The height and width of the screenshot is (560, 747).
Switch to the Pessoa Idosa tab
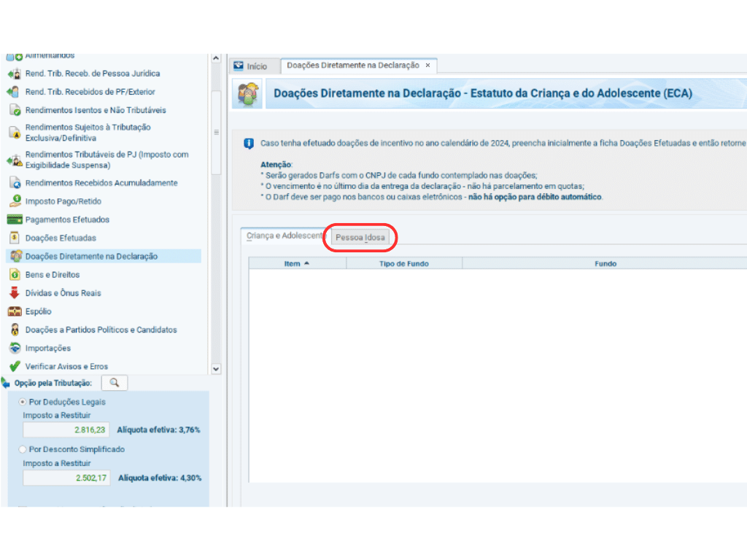(360, 238)
